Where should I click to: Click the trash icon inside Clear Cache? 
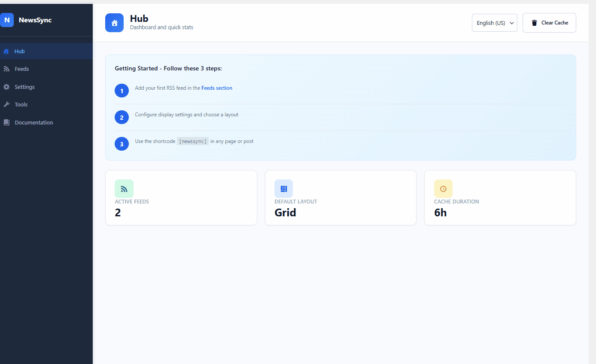[534, 23]
